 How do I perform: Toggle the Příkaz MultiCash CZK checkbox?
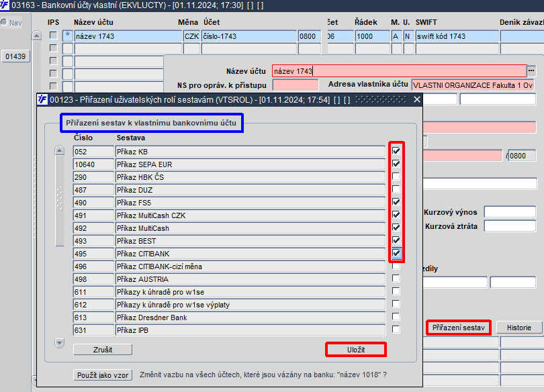396,215
